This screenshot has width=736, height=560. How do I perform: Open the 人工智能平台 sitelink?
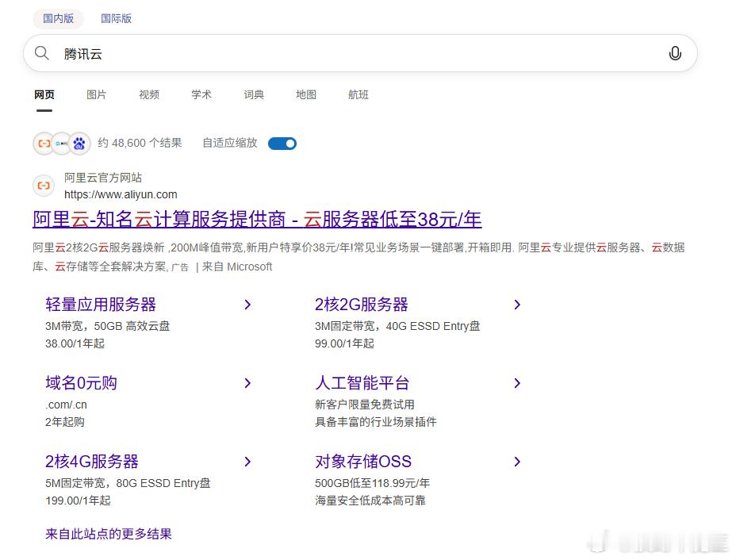(362, 383)
